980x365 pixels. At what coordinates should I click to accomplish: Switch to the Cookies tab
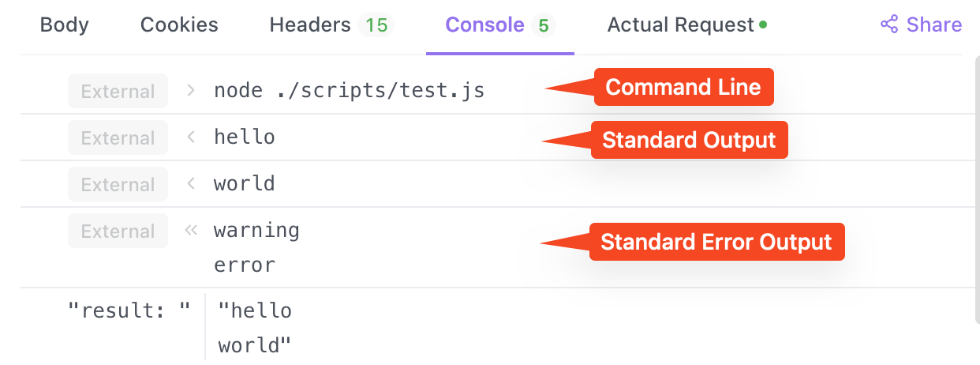coord(179,25)
